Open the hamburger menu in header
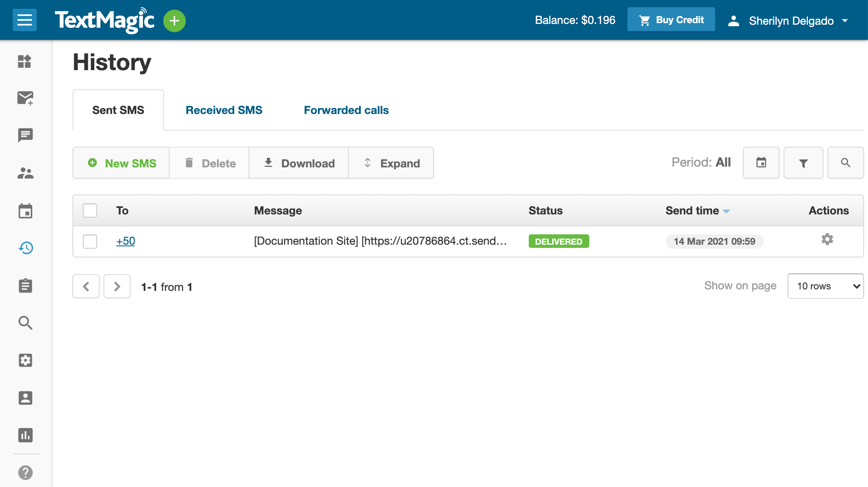The width and height of the screenshot is (868, 487). click(25, 20)
